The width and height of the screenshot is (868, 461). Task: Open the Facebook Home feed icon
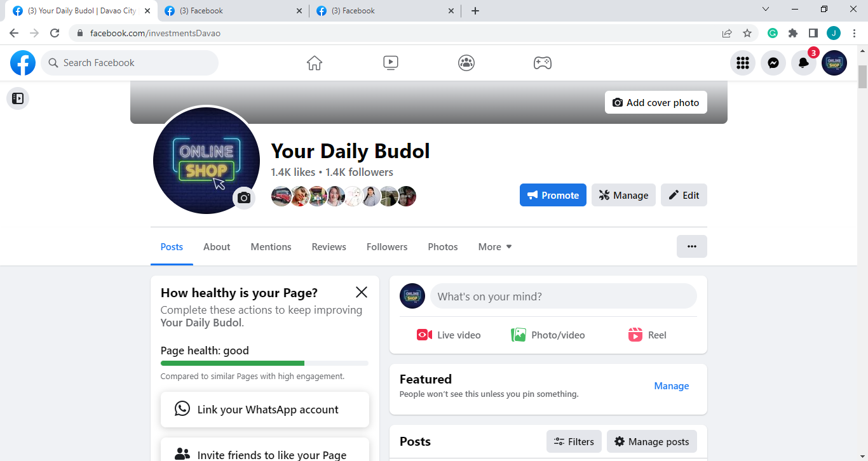pos(314,63)
